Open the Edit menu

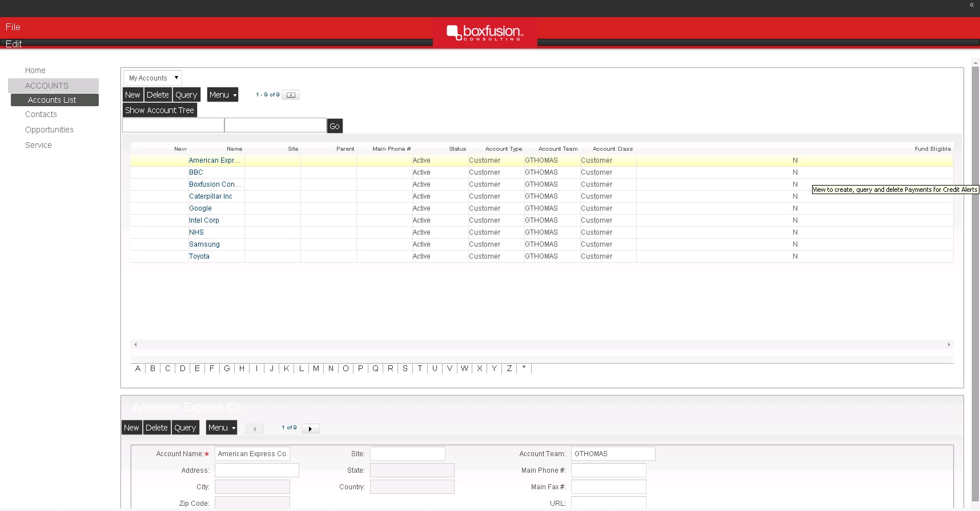[14, 44]
